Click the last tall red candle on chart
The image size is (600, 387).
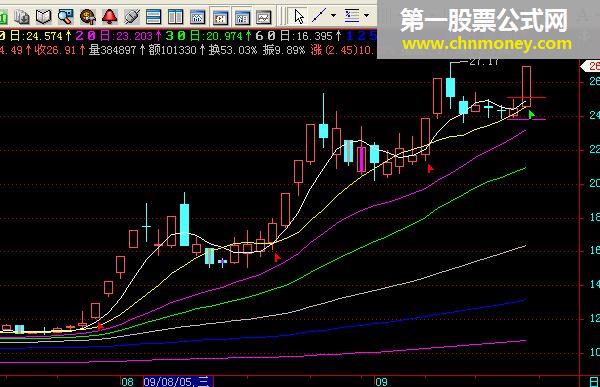pos(527,87)
